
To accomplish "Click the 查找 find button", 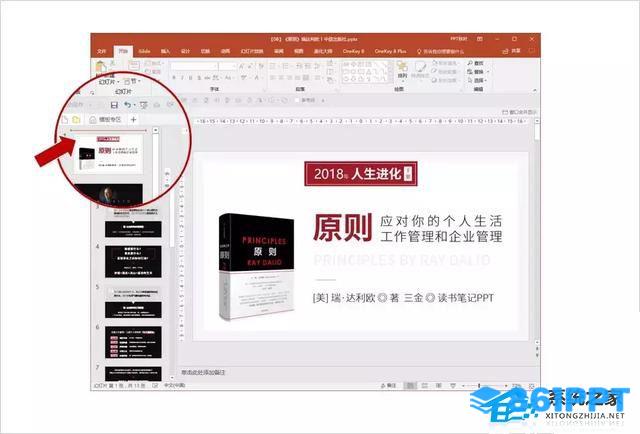I will coord(476,63).
